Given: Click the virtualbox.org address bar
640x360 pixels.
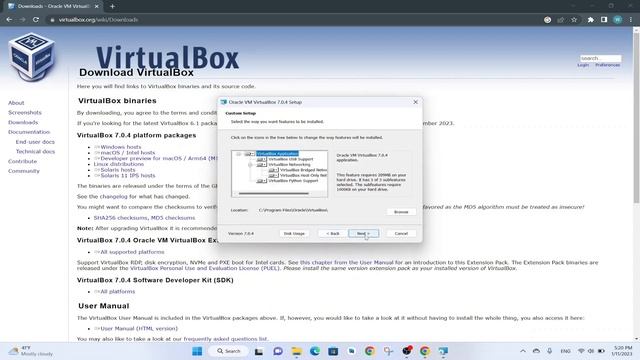Looking at the screenshot, I should 98,20.
